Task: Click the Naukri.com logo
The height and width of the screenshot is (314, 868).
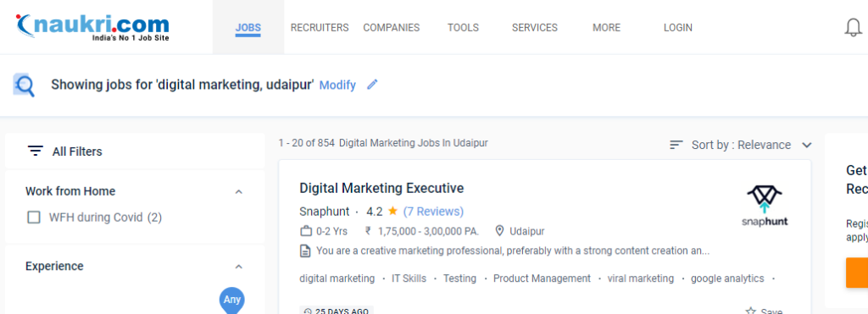Action: point(92,28)
